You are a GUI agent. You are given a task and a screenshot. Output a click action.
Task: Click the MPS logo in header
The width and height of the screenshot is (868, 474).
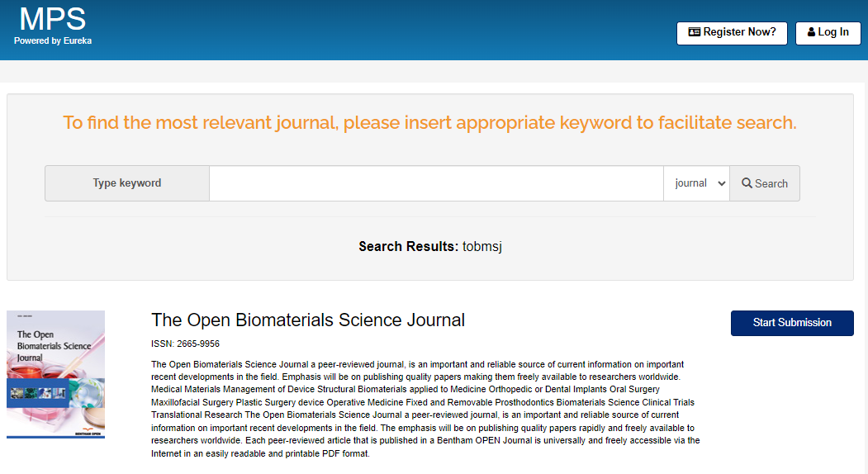pyautogui.click(x=53, y=19)
